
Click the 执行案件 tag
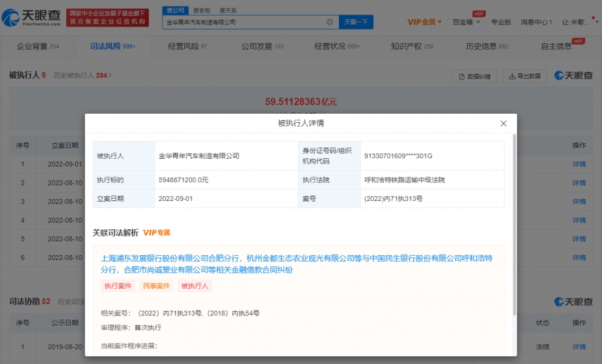118,286
